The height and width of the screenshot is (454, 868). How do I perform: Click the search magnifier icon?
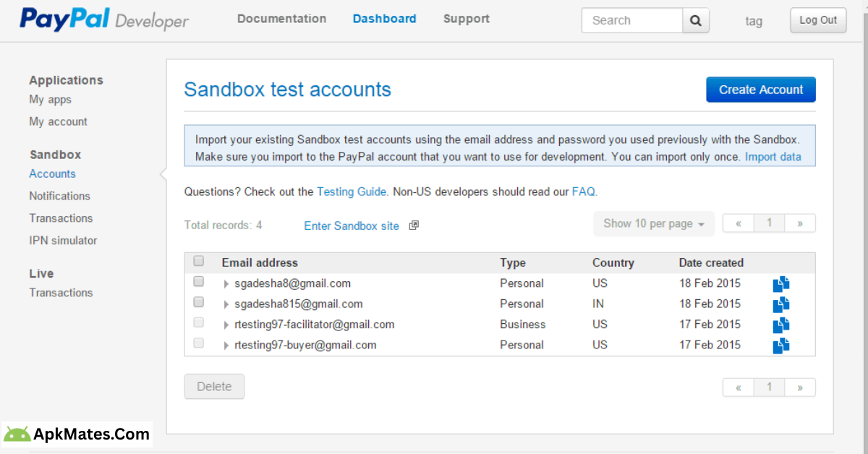coord(695,20)
